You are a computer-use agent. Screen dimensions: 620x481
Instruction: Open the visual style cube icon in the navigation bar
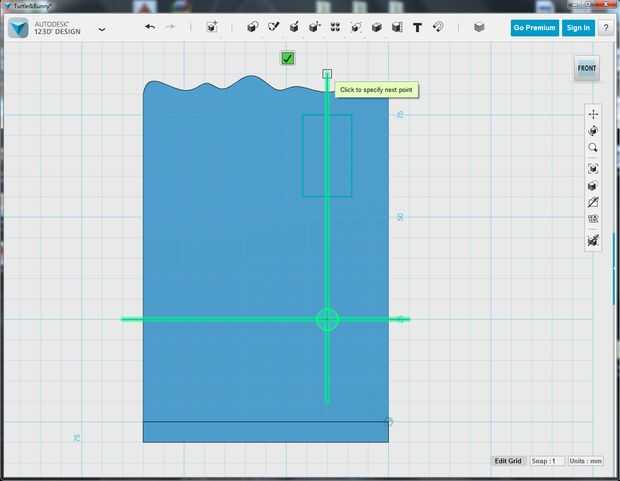(593, 186)
